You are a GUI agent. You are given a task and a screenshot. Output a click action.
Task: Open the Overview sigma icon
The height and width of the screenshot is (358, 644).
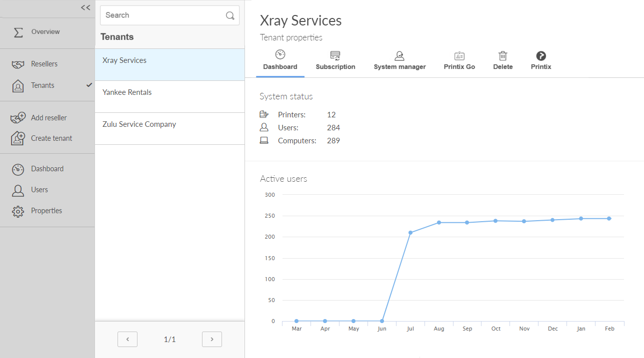[18, 32]
